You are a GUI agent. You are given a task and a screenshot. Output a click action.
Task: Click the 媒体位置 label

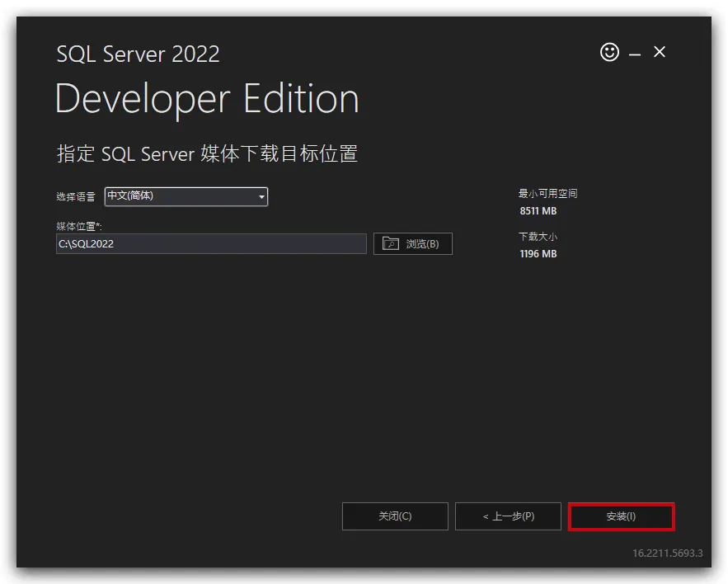(x=79, y=226)
